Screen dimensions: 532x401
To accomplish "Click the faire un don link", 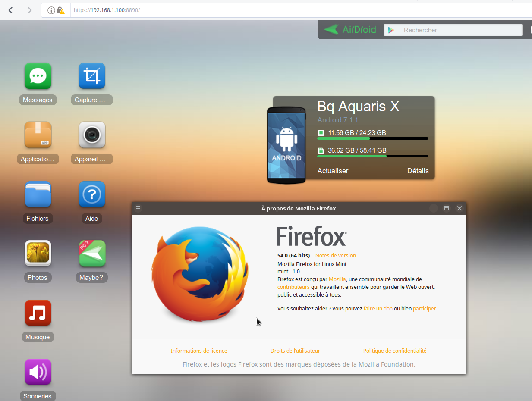I will coord(378,309).
